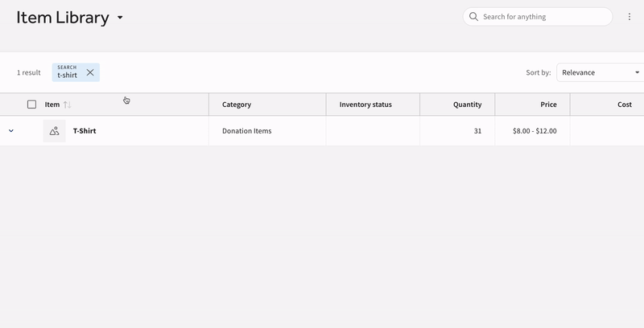Click the Item column header label

point(52,105)
